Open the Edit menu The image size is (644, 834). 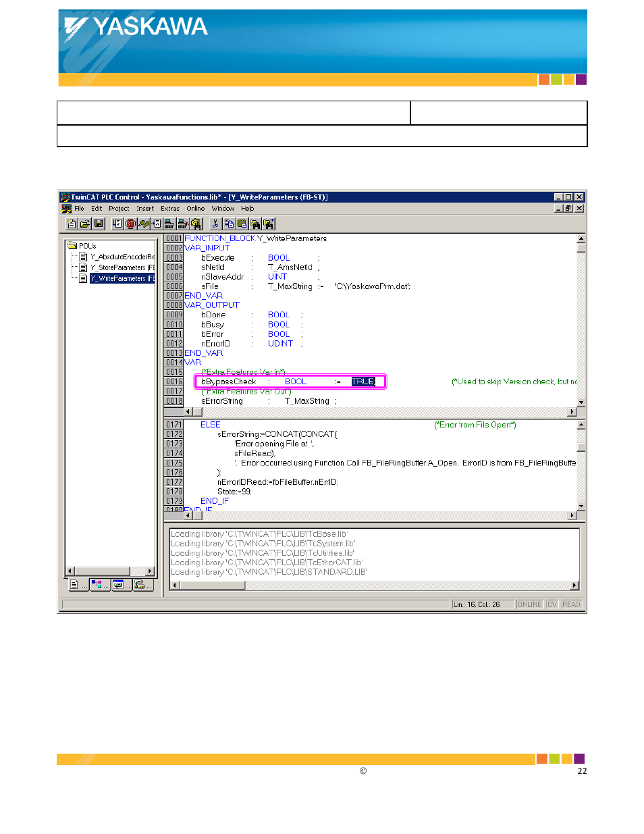[x=97, y=209]
